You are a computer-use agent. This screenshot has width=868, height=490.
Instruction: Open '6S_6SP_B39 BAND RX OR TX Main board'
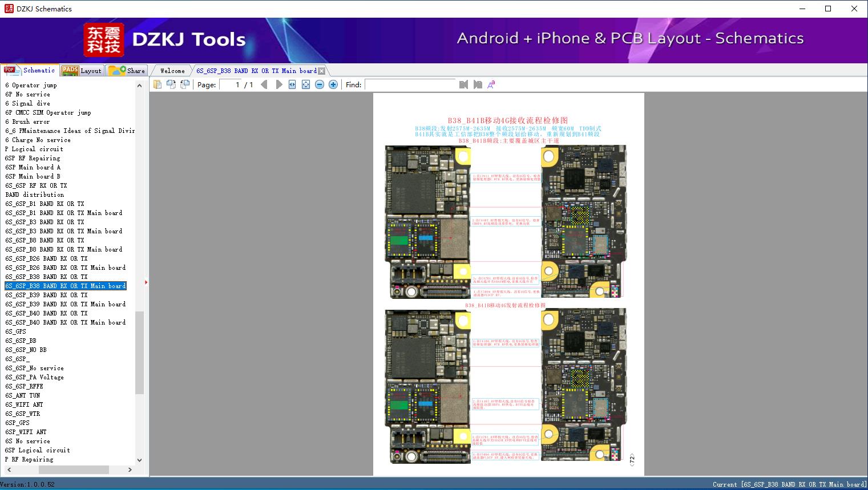coord(66,304)
